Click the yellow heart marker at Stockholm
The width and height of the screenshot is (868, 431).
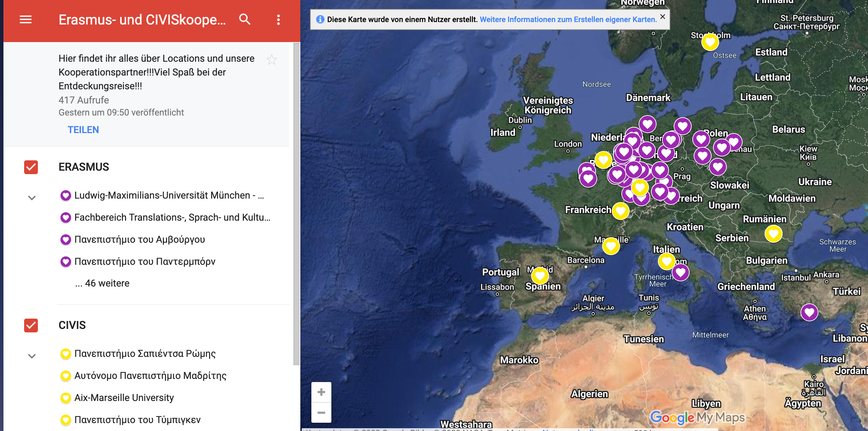click(710, 42)
